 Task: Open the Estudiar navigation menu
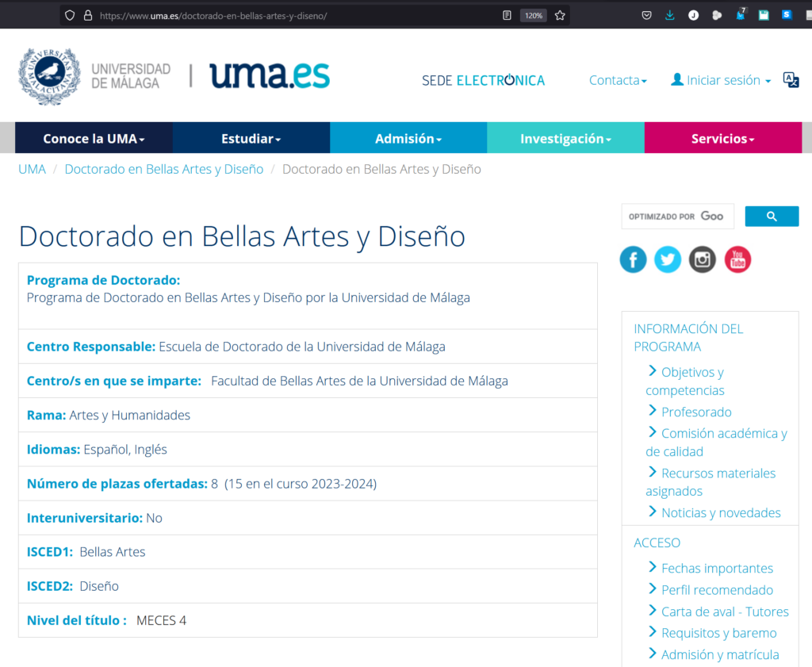pos(251,138)
